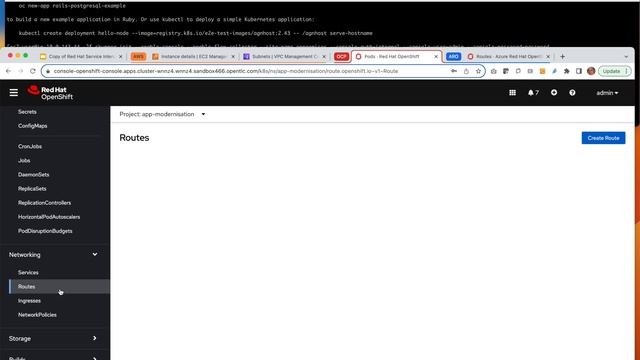The width and height of the screenshot is (640, 360).
Task: Close the Subnets VPC Management tab
Action: 324,56
